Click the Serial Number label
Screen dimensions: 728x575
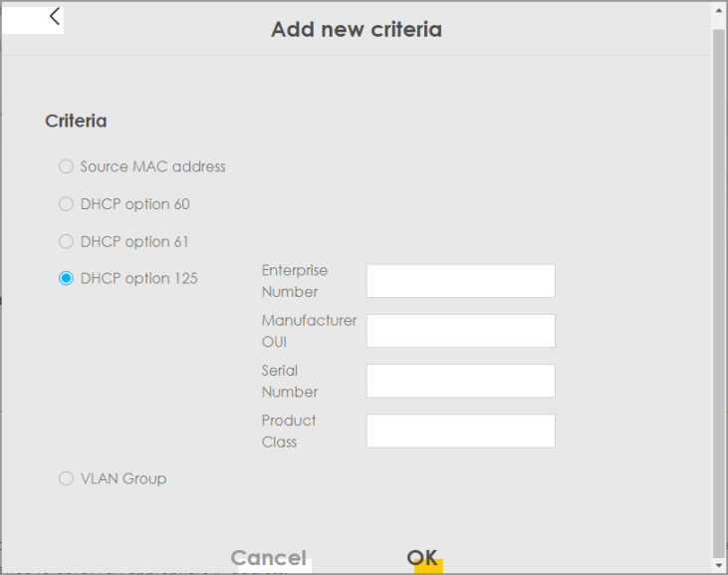(x=290, y=381)
